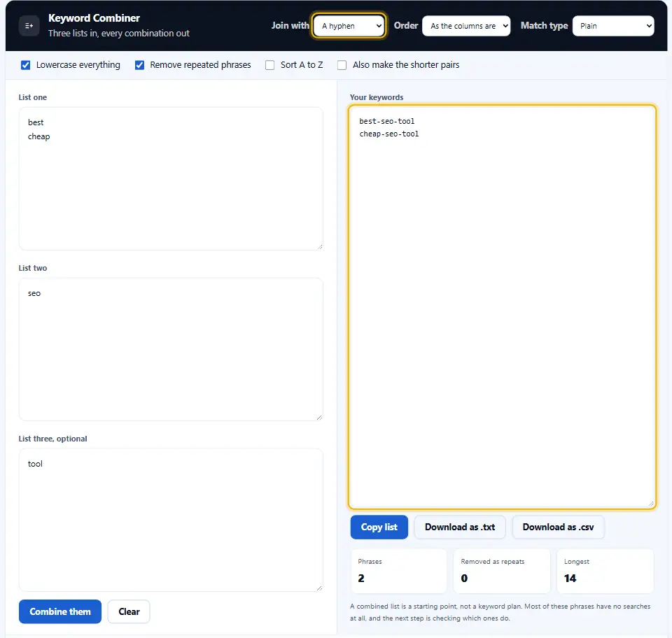Image resolution: width=672 pixels, height=638 pixels.
Task: Focus the List two text area
Action: [171, 349]
